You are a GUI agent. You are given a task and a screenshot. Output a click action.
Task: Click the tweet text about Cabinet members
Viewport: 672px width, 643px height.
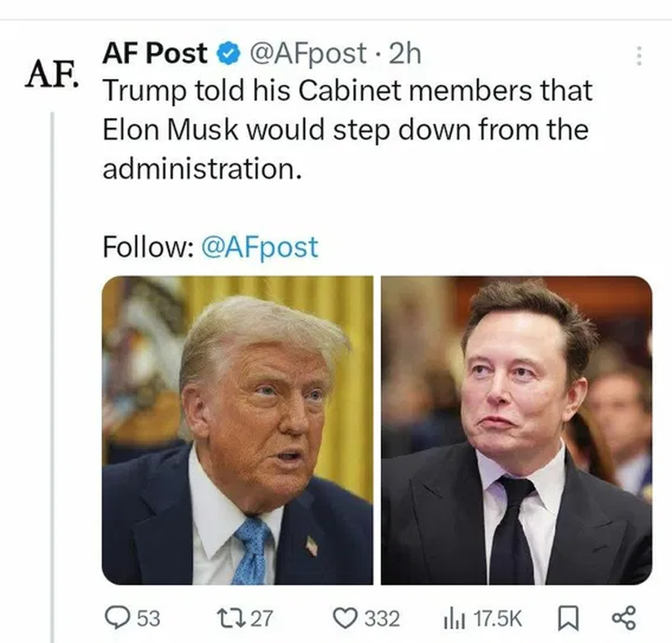coord(346,129)
